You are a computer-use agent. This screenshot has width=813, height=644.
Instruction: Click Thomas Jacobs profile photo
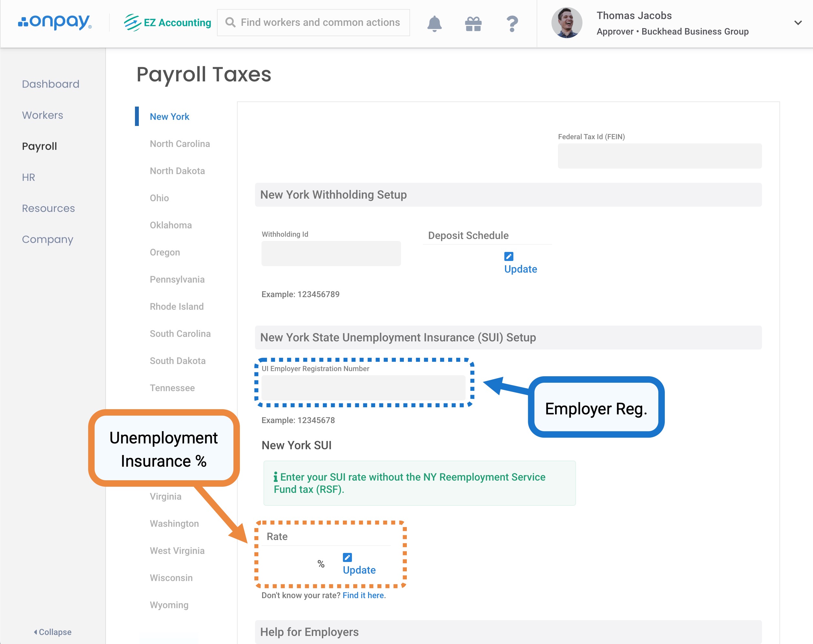[567, 23]
